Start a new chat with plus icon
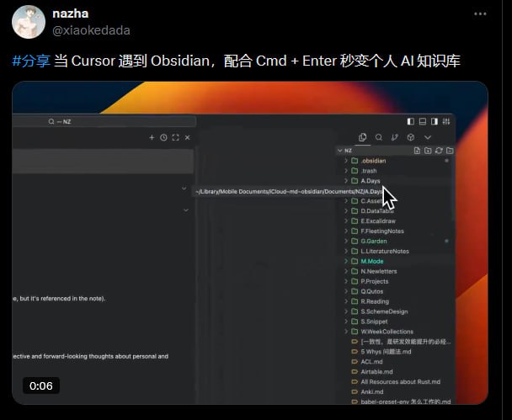This screenshot has height=420, width=512. [x=152, y=137]
